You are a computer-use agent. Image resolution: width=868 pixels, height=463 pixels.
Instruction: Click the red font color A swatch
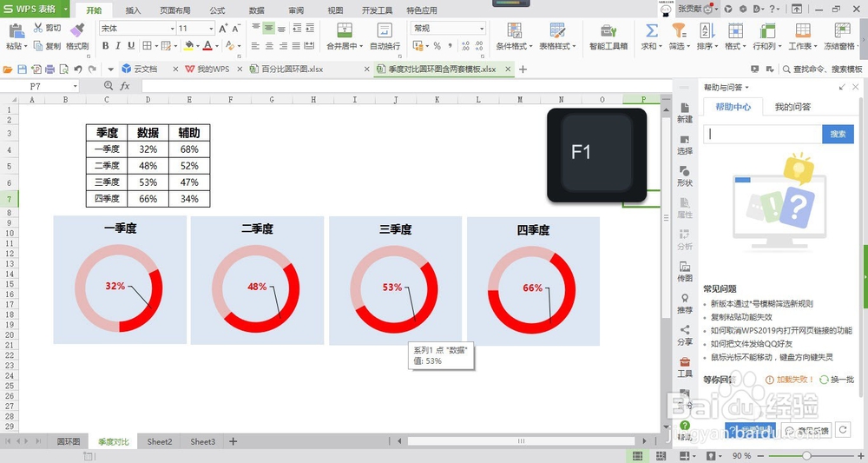click(207, 46)
